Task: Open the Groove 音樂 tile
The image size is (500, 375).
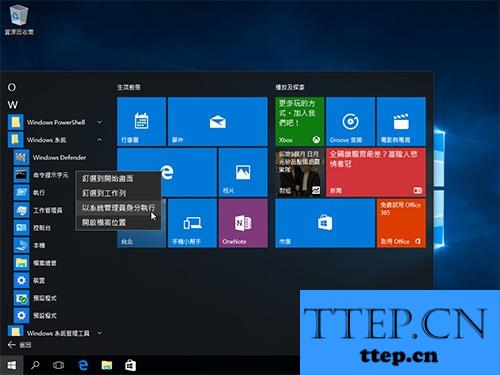Action: click(x=350, y=122)
